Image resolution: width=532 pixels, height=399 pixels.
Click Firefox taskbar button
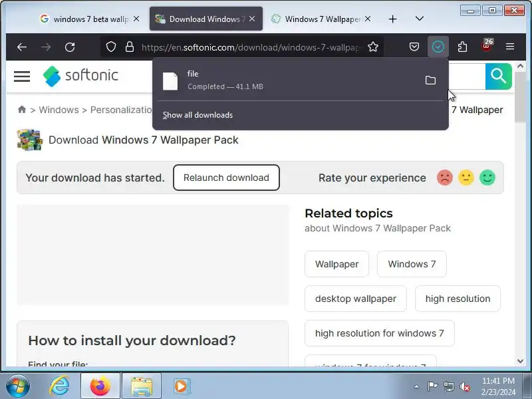(x=100, y=386)
